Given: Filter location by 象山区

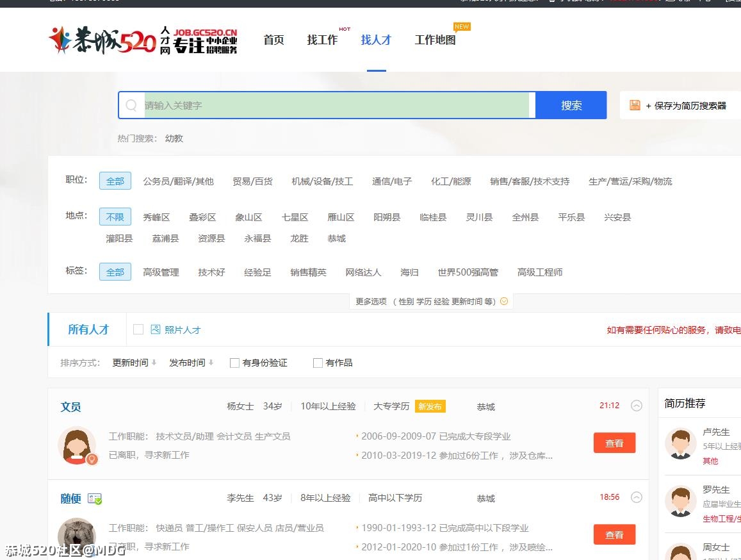Looking at the screenshot, I should tap(248, 218).
